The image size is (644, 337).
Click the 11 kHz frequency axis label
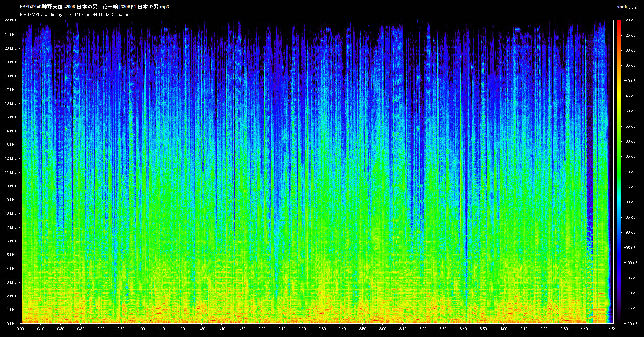[x=11, y=172]
